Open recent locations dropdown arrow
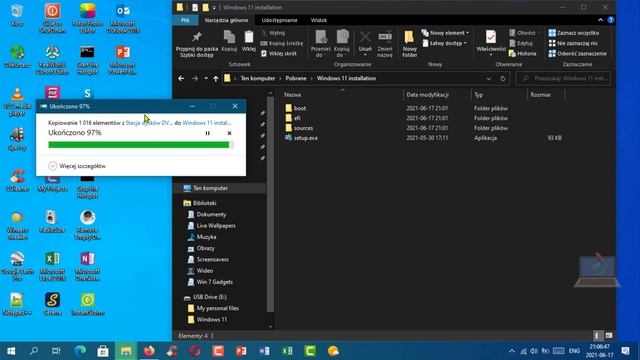Viewport: 640px width, 360px height. (x=206, y=78)
